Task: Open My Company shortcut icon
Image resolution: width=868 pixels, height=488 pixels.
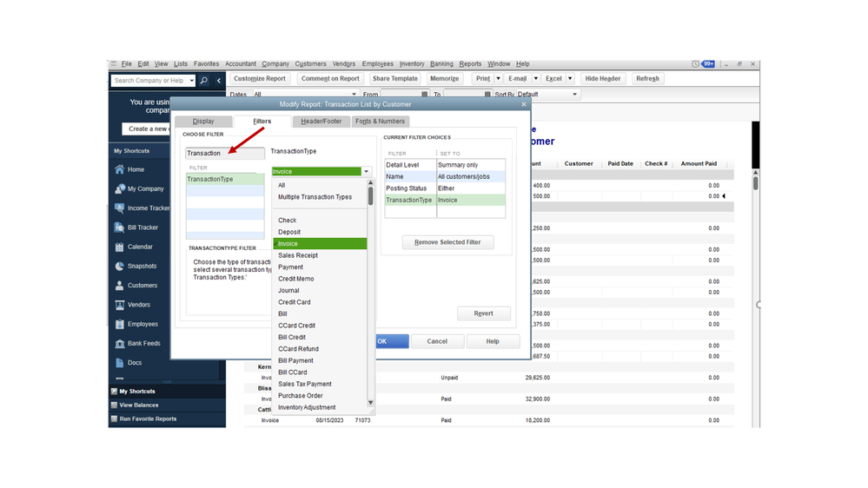Action: coord(120,188)
